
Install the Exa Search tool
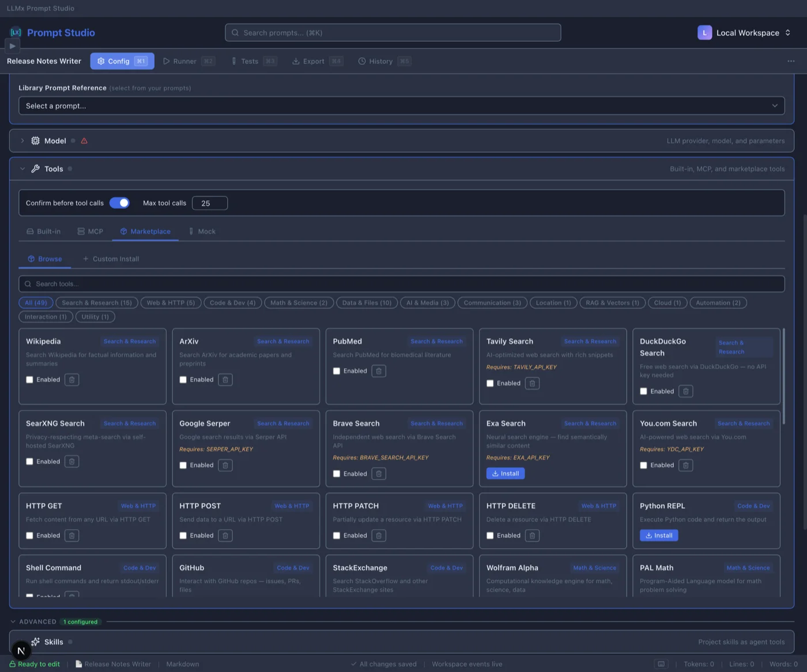(x=505, y=473)
